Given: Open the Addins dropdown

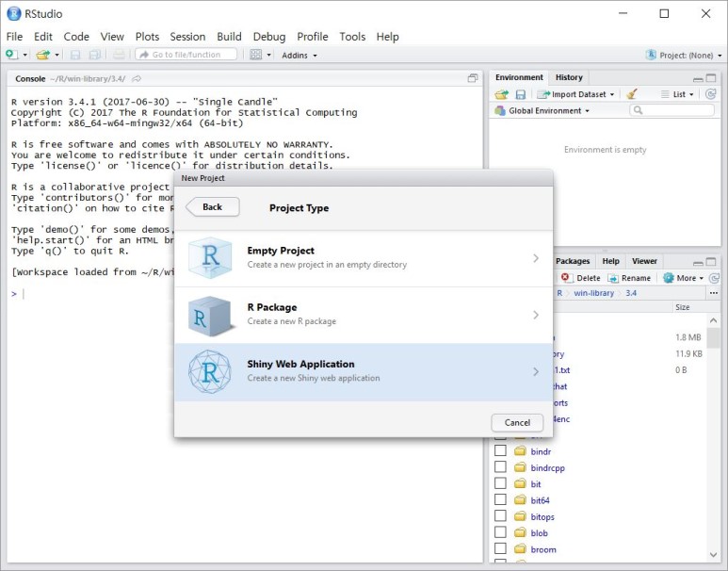Looking at the screenshot, I should click(x=299, y=56).
